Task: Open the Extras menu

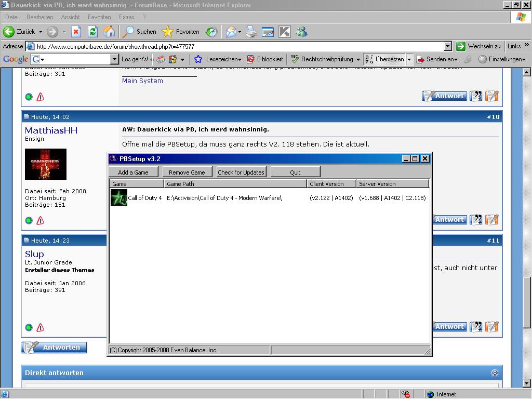Action: [x=126, y=17]
